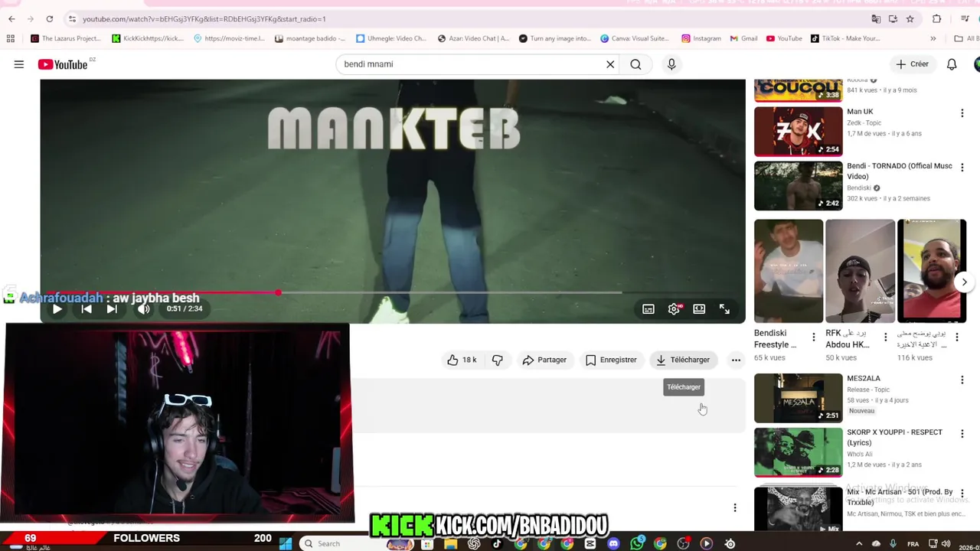Open more actions beside Télécharger
Viewport: 980px width, 551px height.
pyautogui.click(x=736, y=360)
